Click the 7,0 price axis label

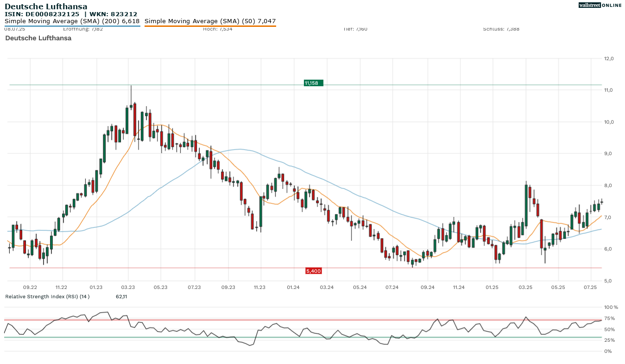pos(609,217)
